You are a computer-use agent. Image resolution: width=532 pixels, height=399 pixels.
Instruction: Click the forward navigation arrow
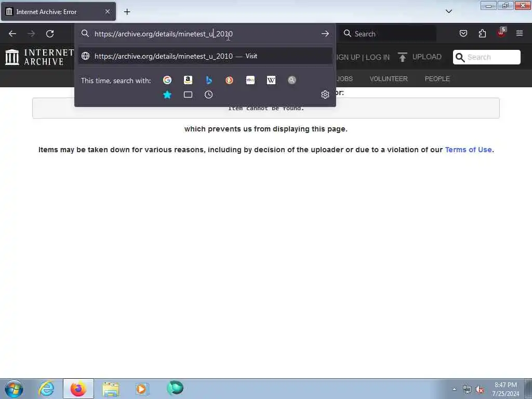(x=31, y=34)
